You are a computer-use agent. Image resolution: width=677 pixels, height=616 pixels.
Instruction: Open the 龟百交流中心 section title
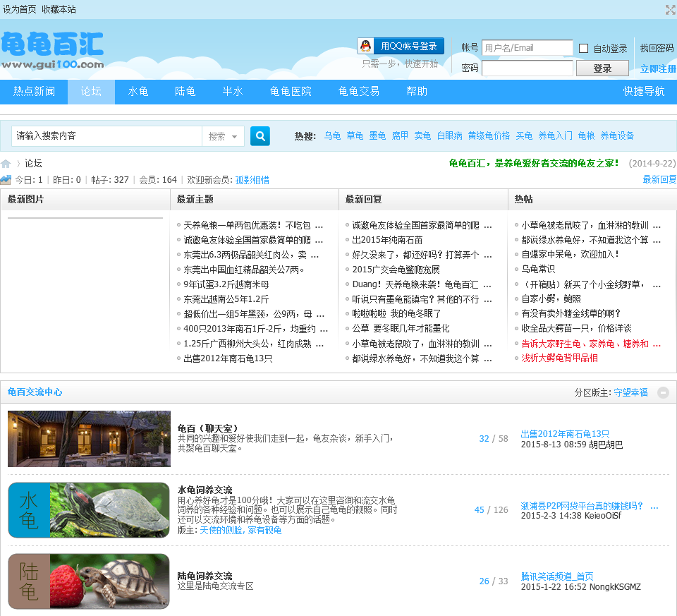coord(35,392)
